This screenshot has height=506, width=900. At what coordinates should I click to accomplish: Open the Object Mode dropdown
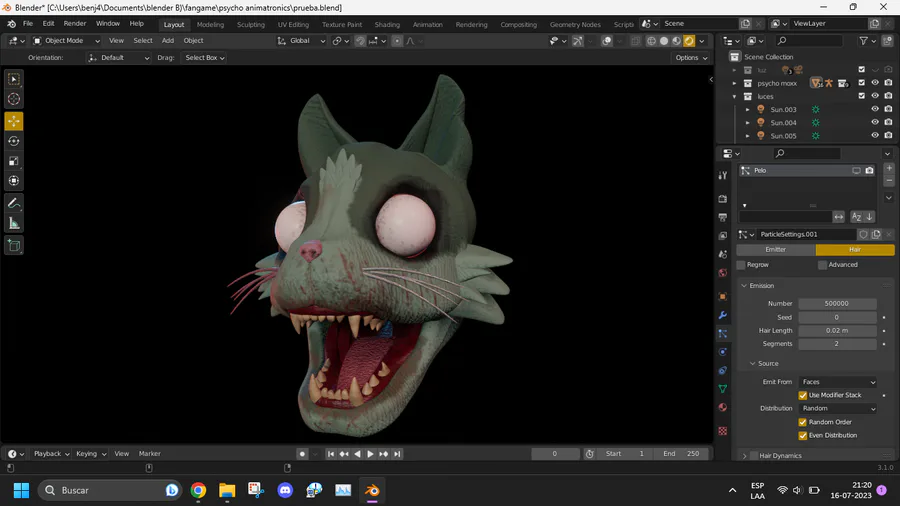64,41
